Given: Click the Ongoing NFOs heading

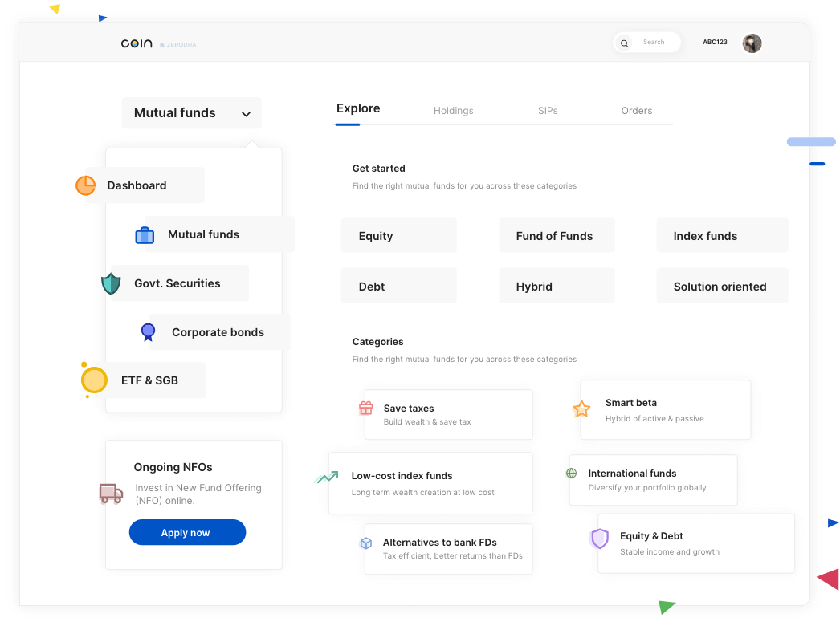Looking at the screenshot, I should pyautogui.click(x=173, y=467).
